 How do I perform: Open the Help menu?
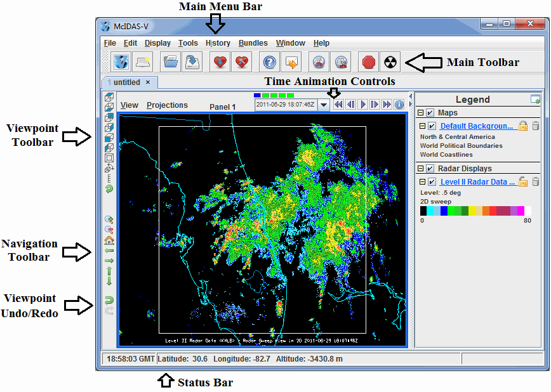(322, 43)
